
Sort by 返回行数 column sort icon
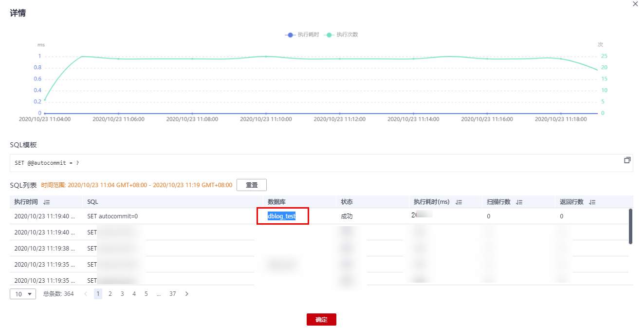click(x=592, y=202)
